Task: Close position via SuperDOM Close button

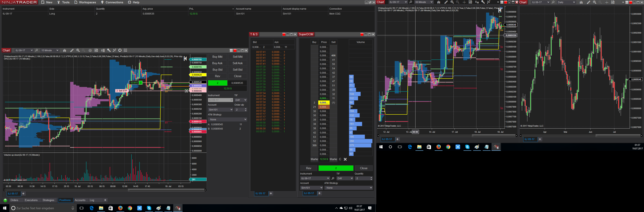Action: pyautogui.click(x=364, y=168)
